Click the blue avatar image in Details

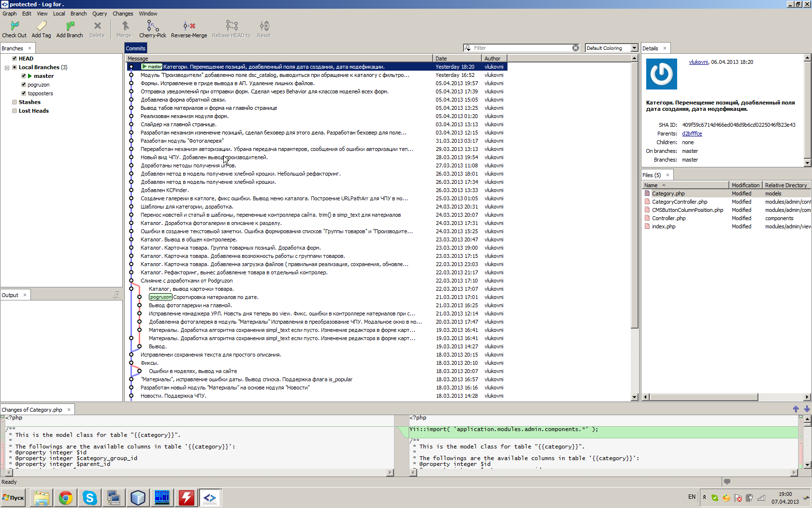(661, 74)
